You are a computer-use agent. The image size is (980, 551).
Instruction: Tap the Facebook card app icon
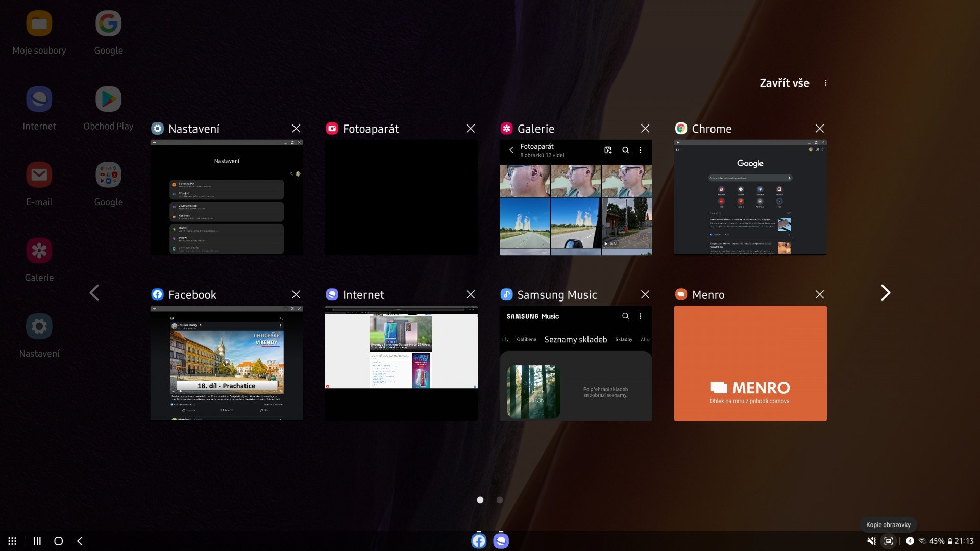coord(158,294)
